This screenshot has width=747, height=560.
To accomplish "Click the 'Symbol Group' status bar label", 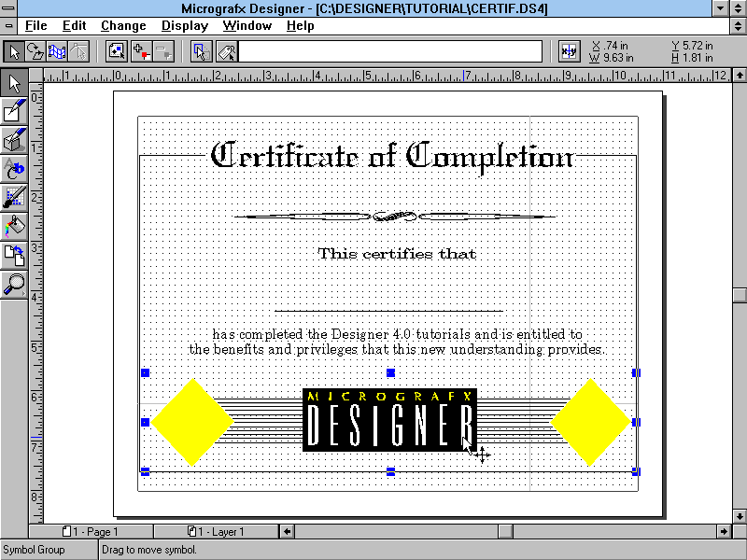I will pyautogui.click(x=34, y=550).
